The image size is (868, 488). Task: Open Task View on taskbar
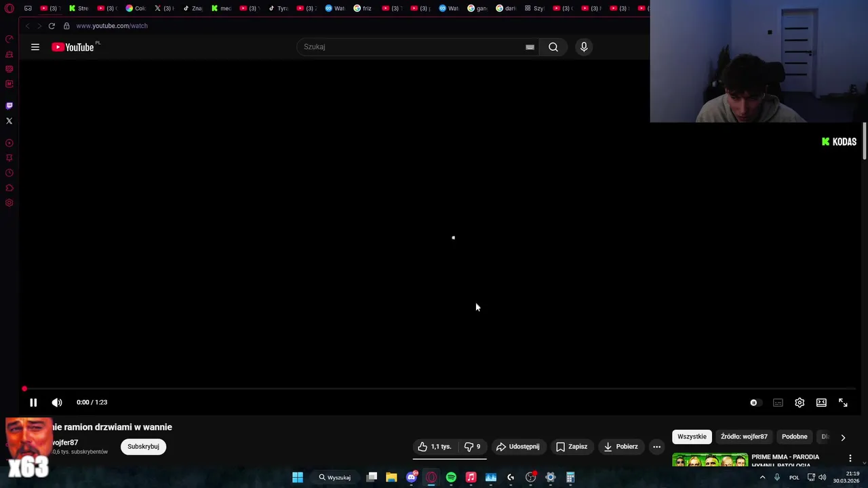(x=372, y=477)
